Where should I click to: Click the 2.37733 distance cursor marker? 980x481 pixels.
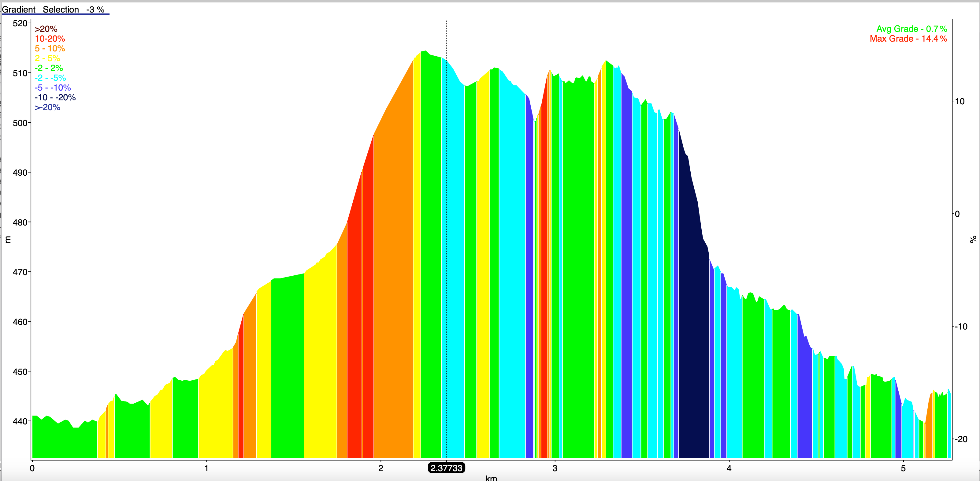(x=446, y=468)
